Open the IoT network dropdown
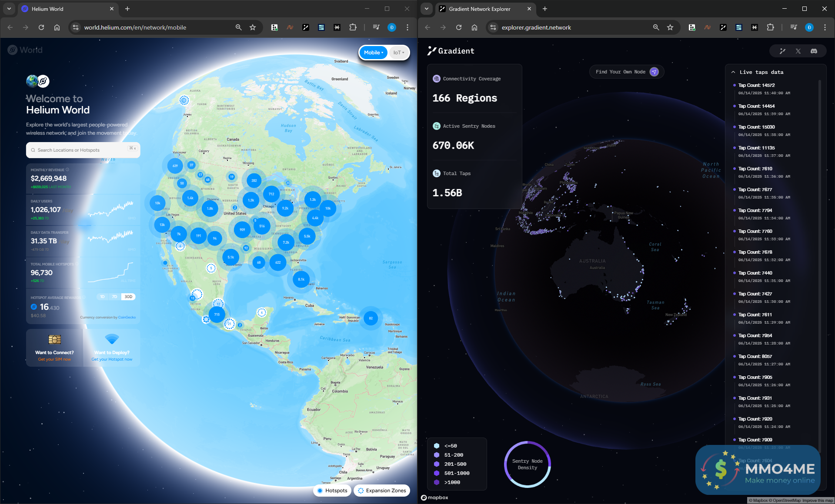Image resolution: width=835 pixels, height=504 pixels. coord(398,53)
